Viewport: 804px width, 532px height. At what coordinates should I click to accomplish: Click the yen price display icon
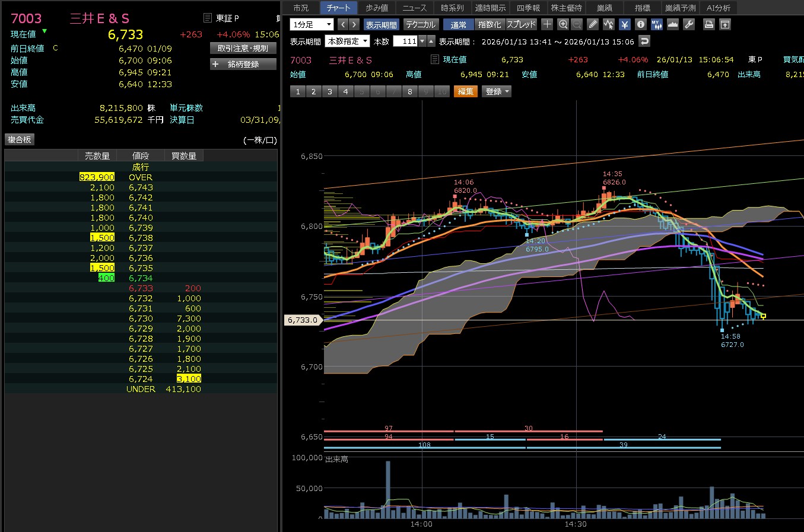(625, 24)
